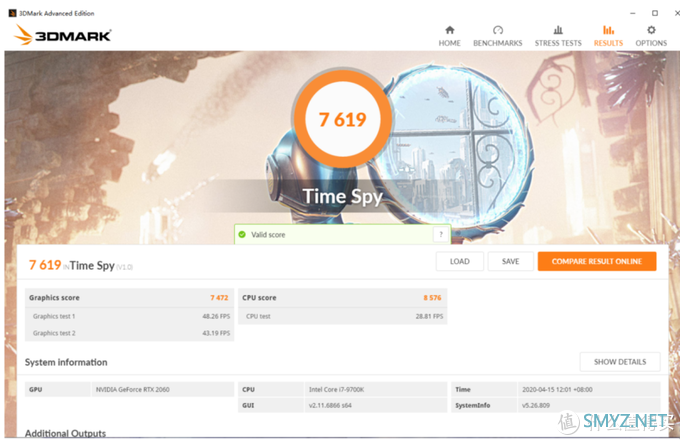Image resolution: width=680 pixels, height=440 pixels.
Task: Click the GPU field label
Action: [x=36, y=390]
